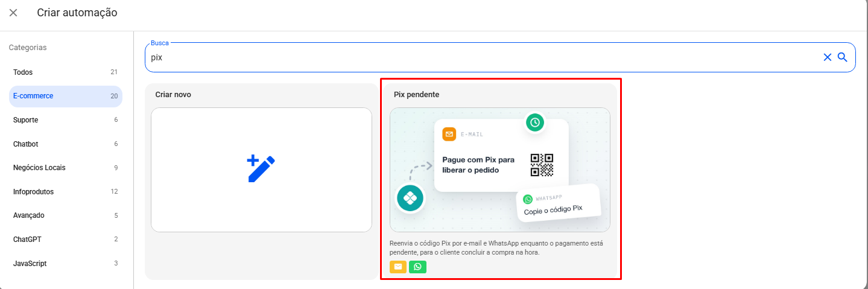
Task: Open the Infoprodutos category
Action: [66, 192]
